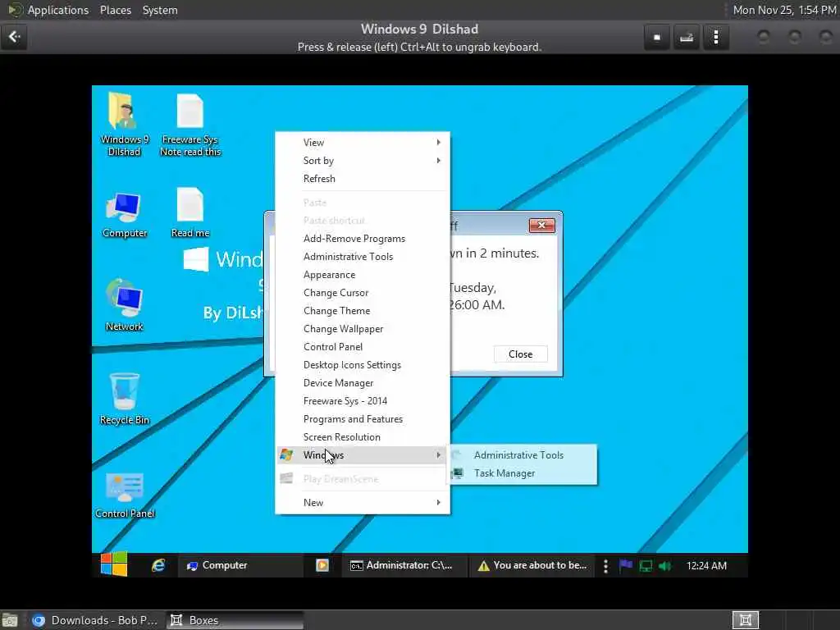Image resolution: width=840 pixels, height=630 pixels.
Task: Choose Appearance menu entry
Action: coord(363,275)
